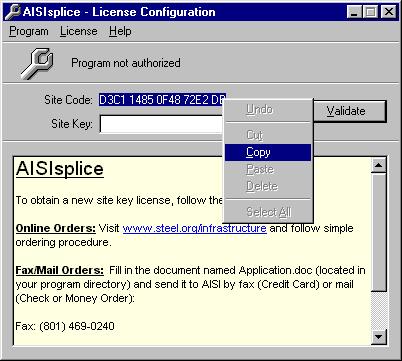The image size is (402, 361).
Task: Click the vertical scrollbar thumb
Action: click(378, 232)
